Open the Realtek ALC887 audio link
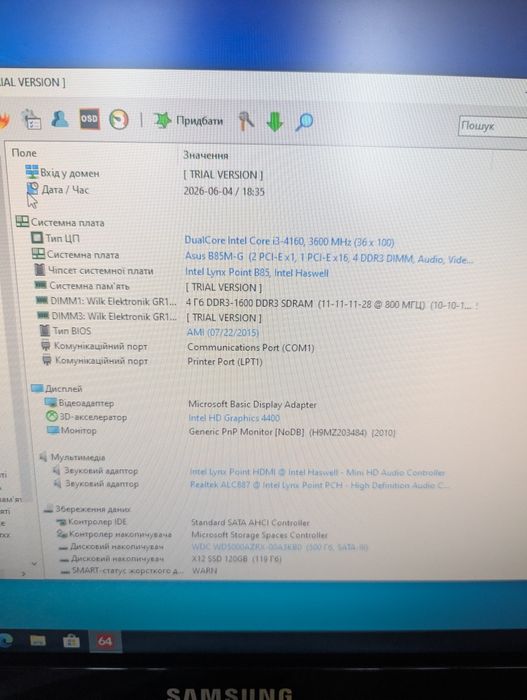This screenshot has height=700, width=527. tap(320, 485)
